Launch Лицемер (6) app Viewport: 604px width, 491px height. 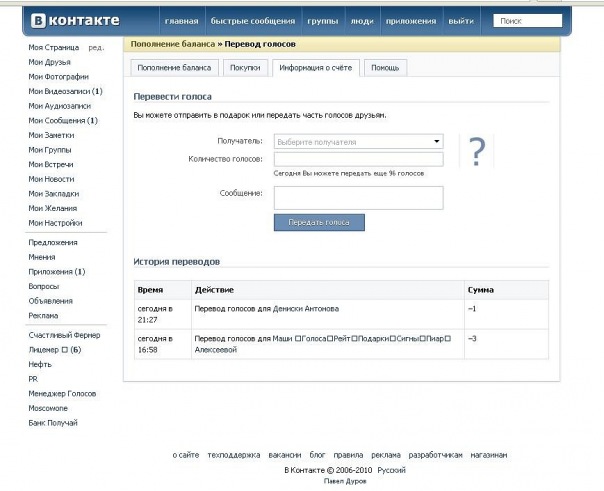[x=55, y=350]
